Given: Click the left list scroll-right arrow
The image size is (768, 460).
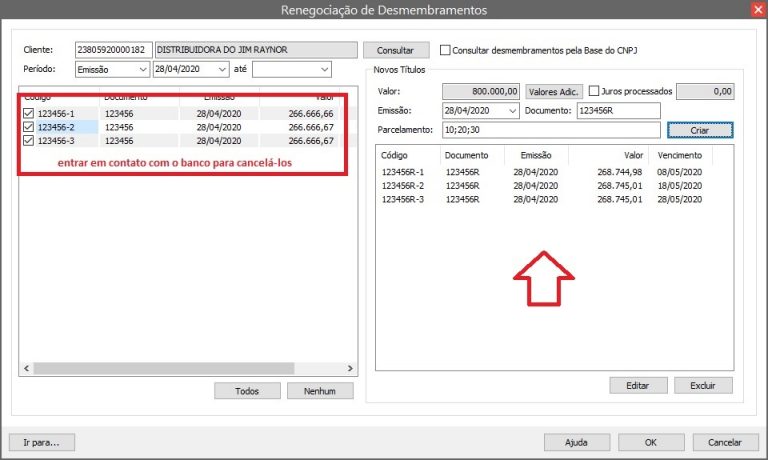Looking at the screenshot, I should (x=350, y=368).
